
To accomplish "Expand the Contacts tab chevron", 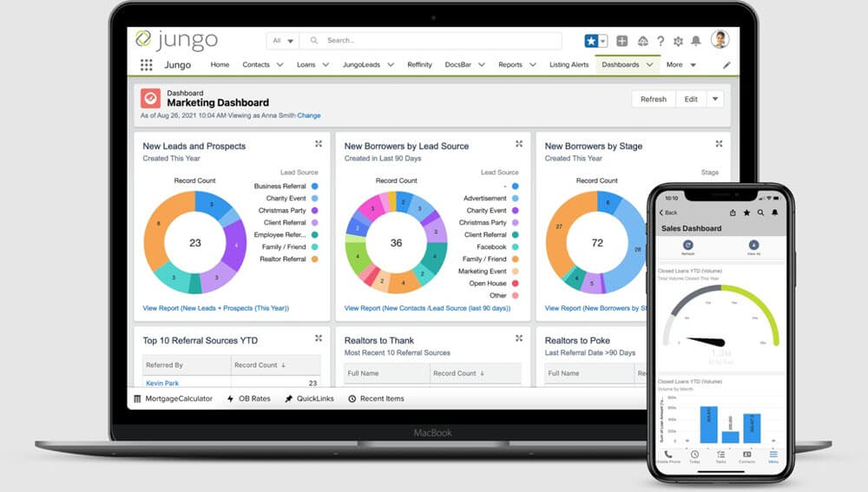I will tap(280, 65).
